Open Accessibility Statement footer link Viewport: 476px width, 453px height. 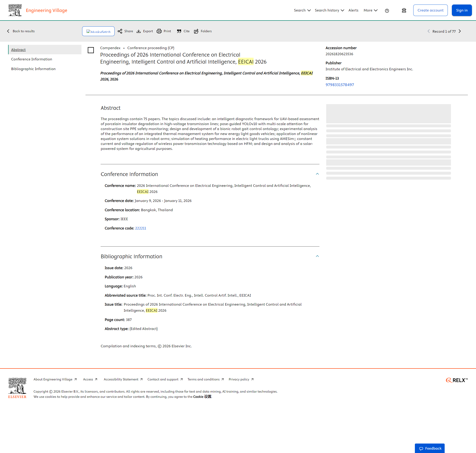pyautogui.click(x=123, y=379)
